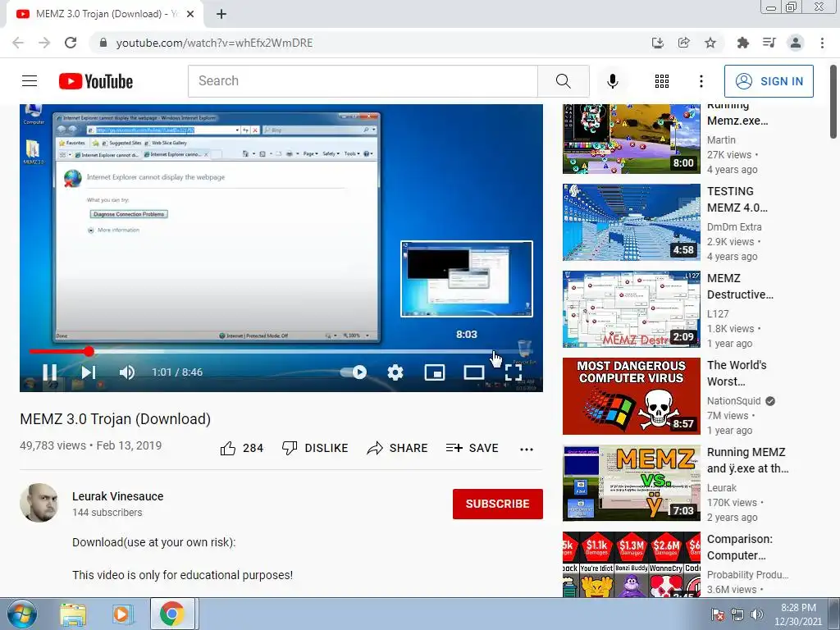This screenshot has width=840, height=630.
Task: Open Leurak Vinesauce channel avatar
Action: click(39, 503)
